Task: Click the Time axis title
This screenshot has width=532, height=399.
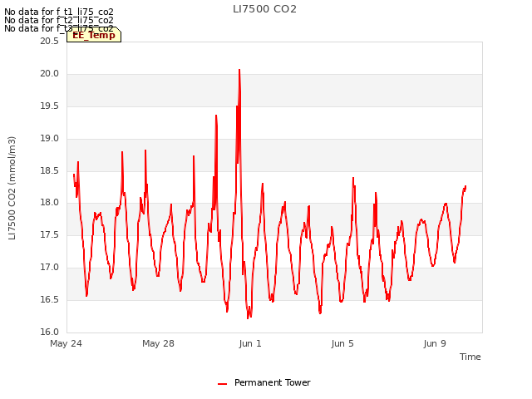Action: point(470,357)
